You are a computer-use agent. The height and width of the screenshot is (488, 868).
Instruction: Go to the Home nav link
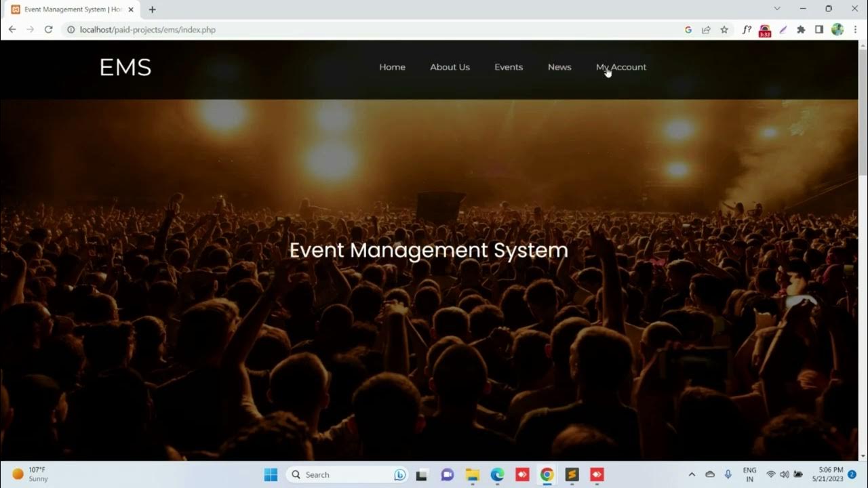(392, 67)
